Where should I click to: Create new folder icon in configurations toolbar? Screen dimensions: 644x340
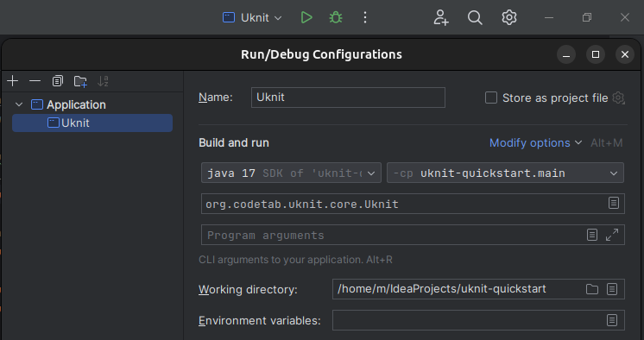tap(80, 81)
